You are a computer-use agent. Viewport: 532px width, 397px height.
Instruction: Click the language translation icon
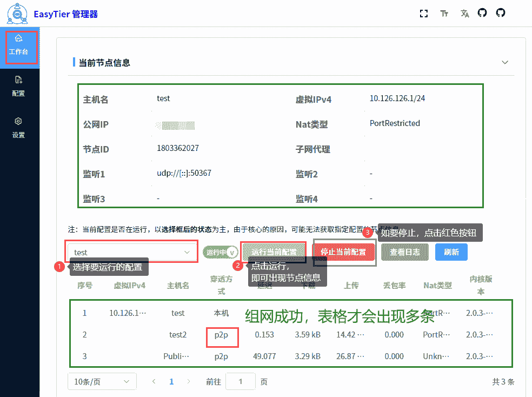pos(464,14)
